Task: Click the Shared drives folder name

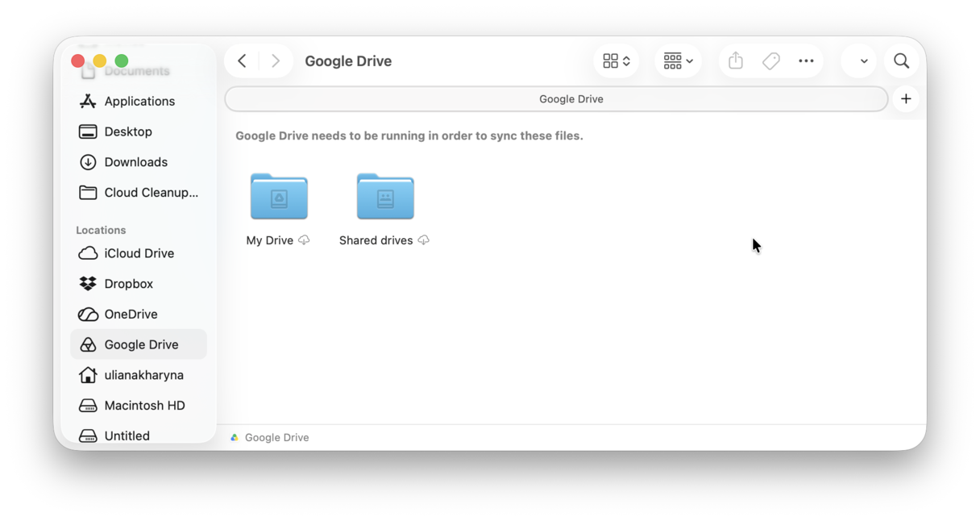Action: 376,240
